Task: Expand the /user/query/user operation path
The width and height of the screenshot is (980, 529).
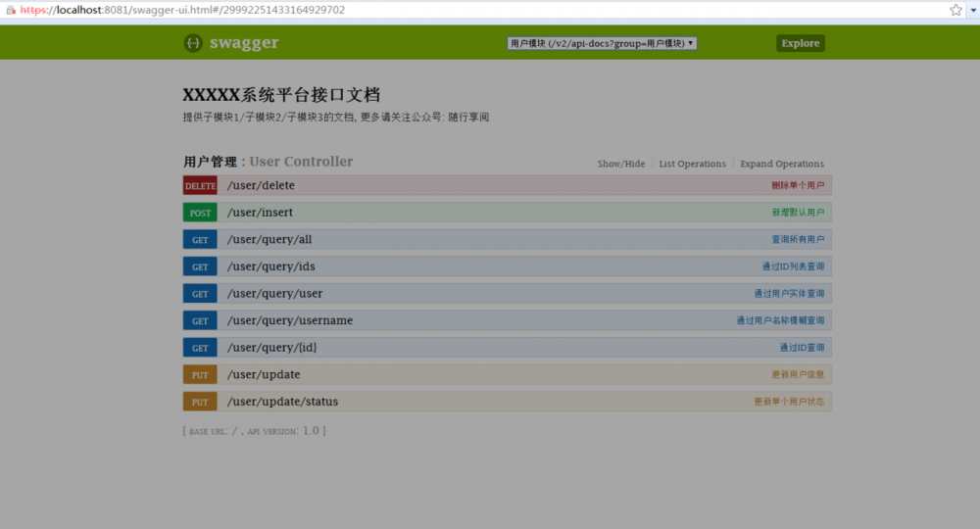Action: pyautogui.click(x=275, y=294)
